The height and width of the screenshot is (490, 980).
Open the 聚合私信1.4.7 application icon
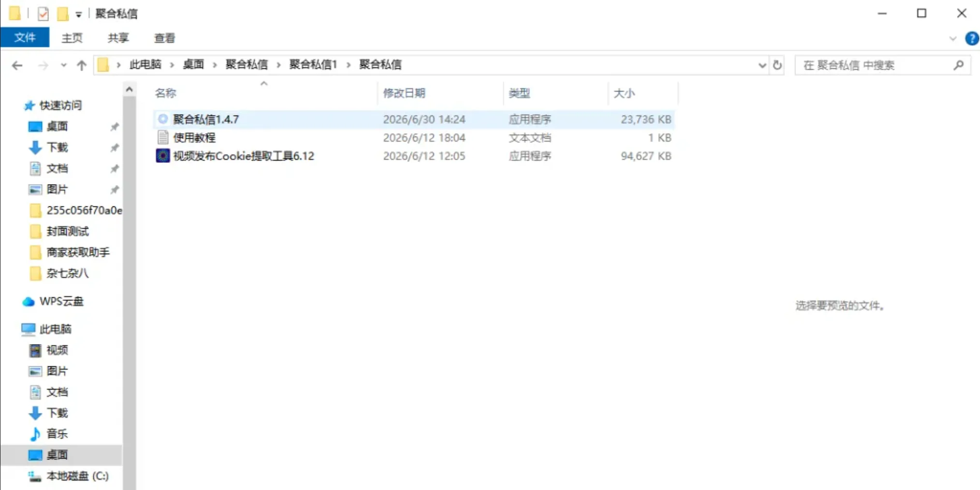(163, 119)
